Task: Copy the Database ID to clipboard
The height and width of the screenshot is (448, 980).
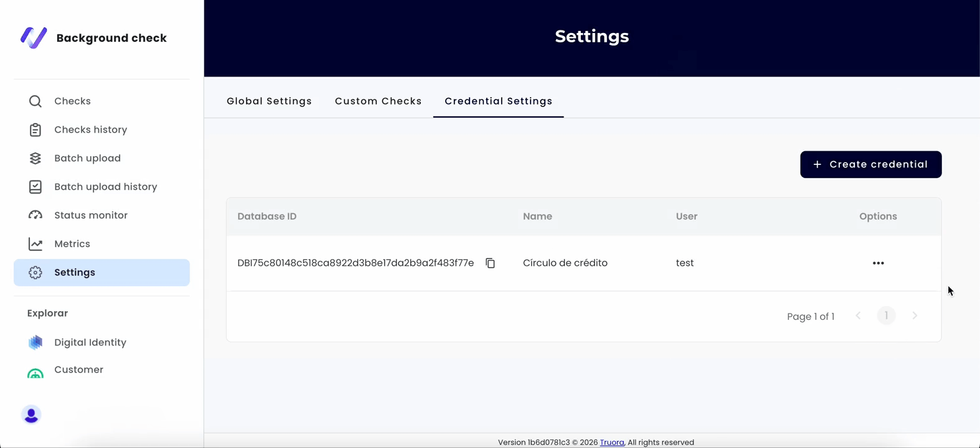Action: coord(491,263)
